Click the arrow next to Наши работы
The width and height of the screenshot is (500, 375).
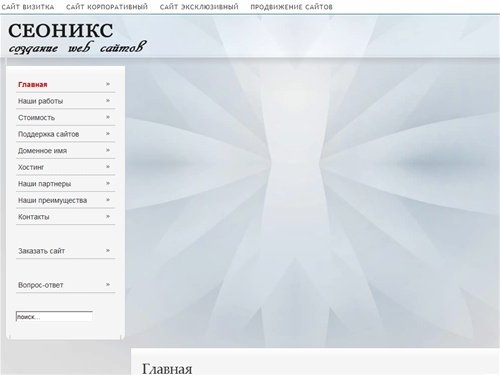coord(108,100)
